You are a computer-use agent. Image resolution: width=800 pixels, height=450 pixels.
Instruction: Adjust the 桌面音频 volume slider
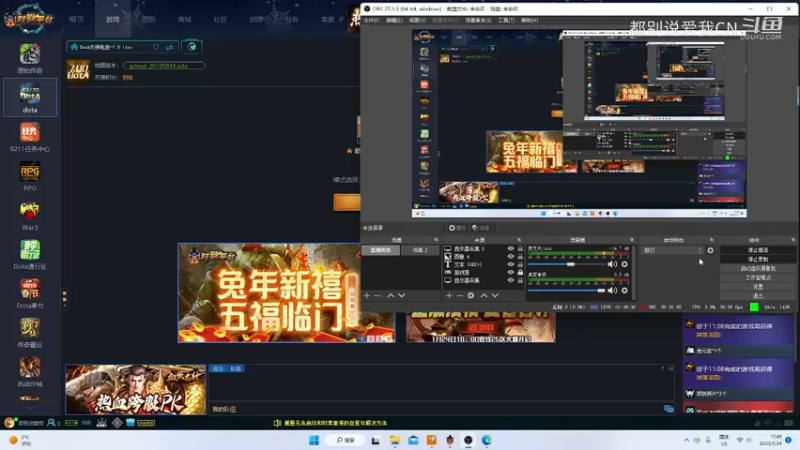point(566,290)
